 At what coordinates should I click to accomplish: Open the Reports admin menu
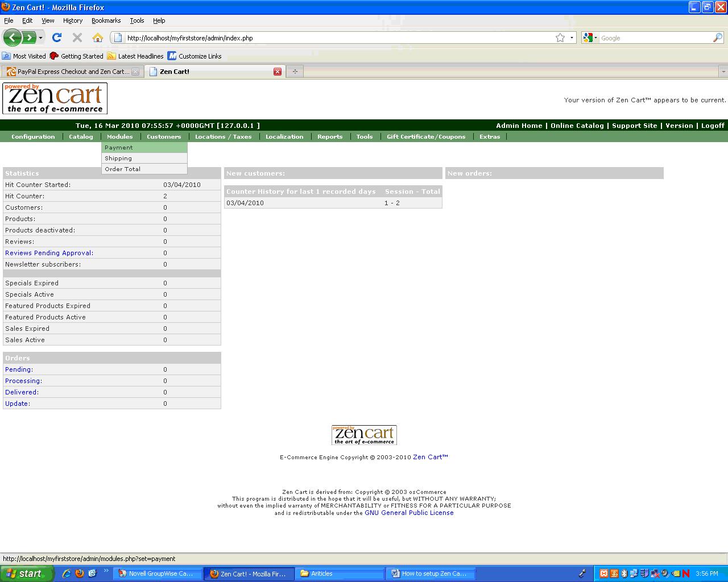point(330,137)
